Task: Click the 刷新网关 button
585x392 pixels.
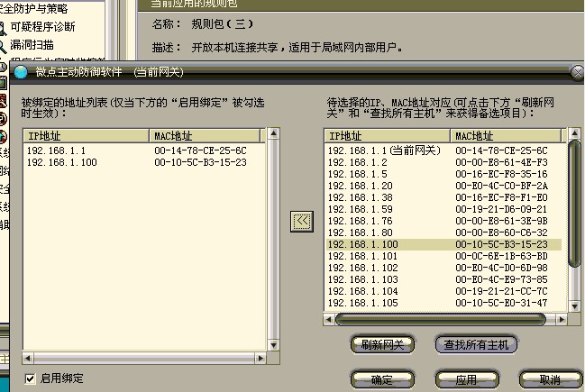Action: 382,344
